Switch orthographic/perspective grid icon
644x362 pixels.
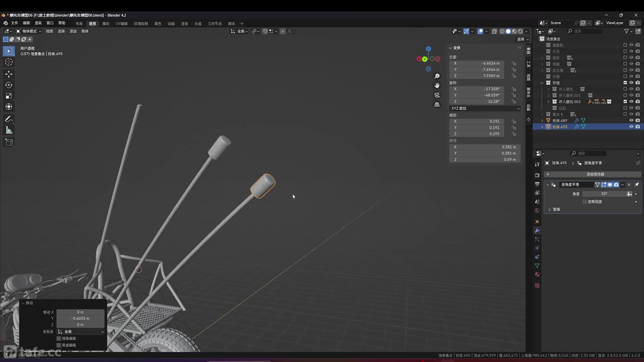(437, 105)
